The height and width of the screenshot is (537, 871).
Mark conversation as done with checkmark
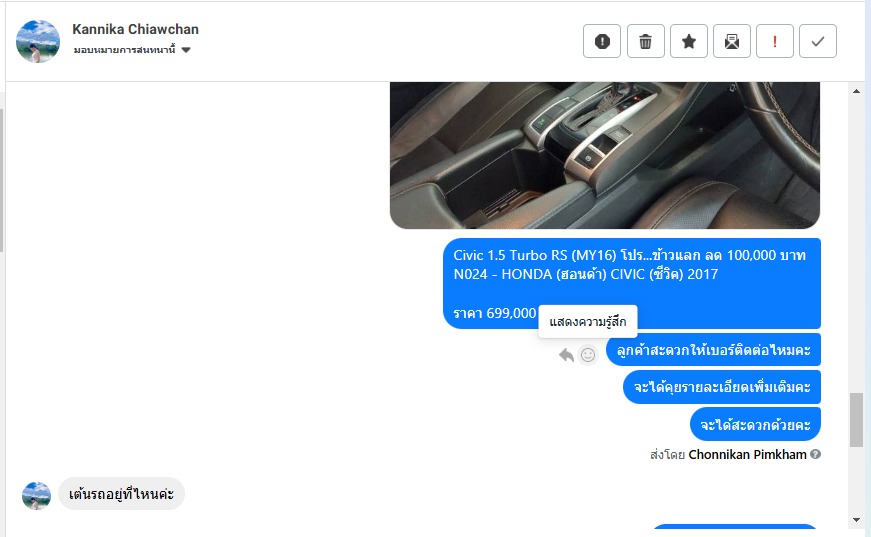(x=818, y=41)
